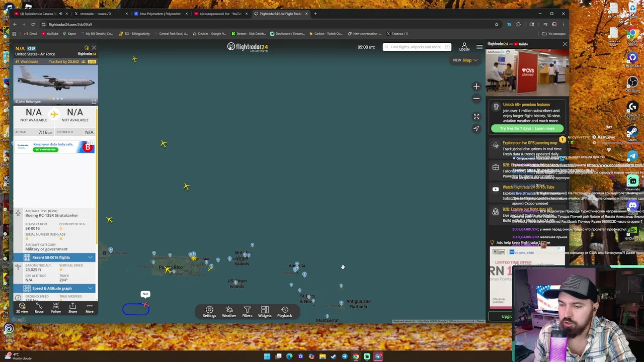Bookmark this page with the star icon
644x362 pixels.
tap(497, 24)
